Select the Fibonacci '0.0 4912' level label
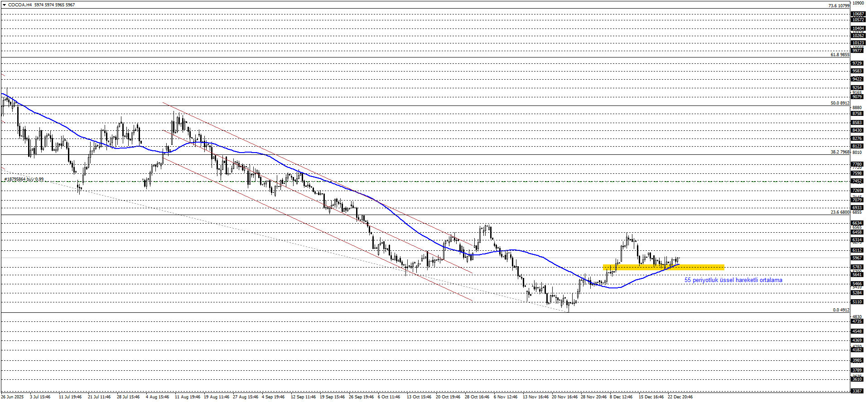Screen dimensions: 868x402 (x=841, y=310)
